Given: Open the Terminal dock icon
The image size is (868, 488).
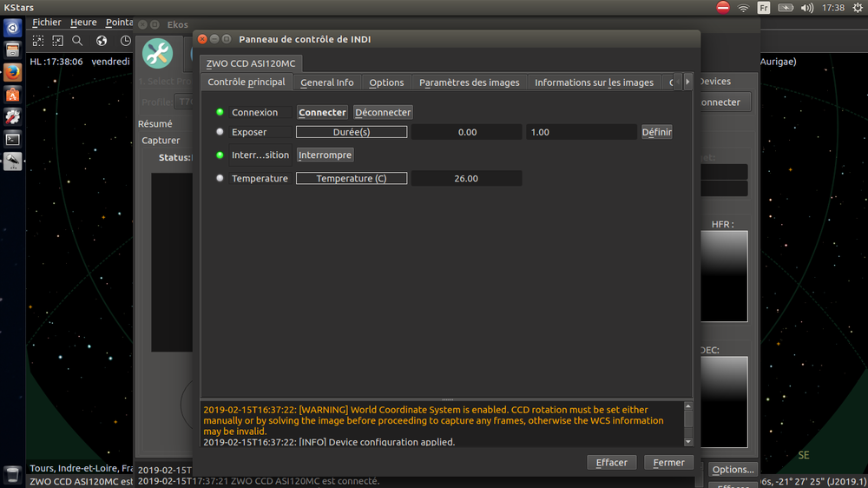Looking at the screenshot, I should [x=12, y=139].
